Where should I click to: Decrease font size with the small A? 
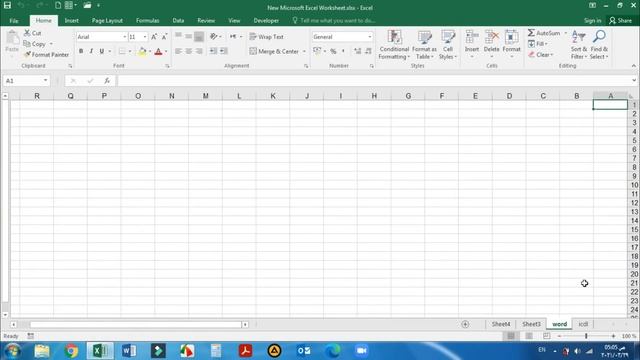coord(164,37)
